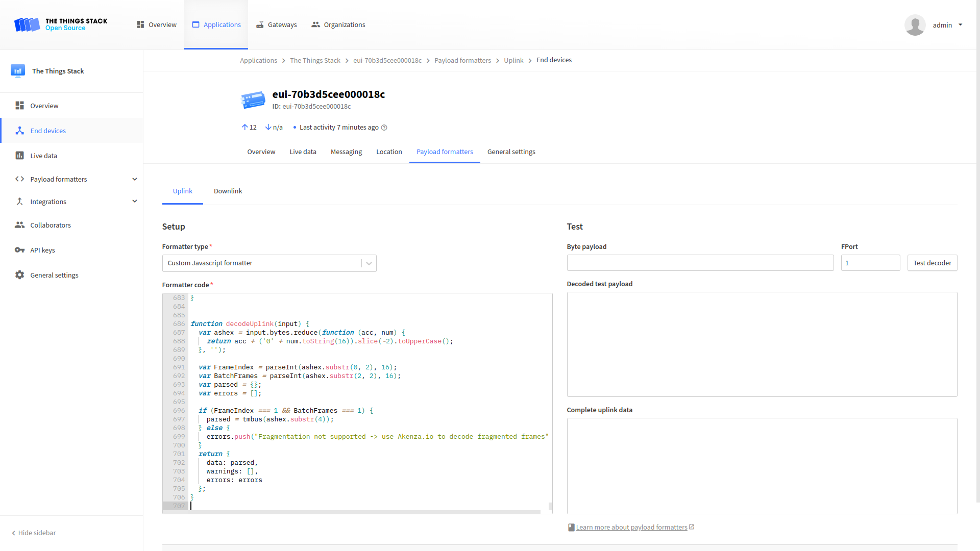Click the sidebar Overview dashboard icon
This screenshot has height=551, width=980.
point(19,106)
